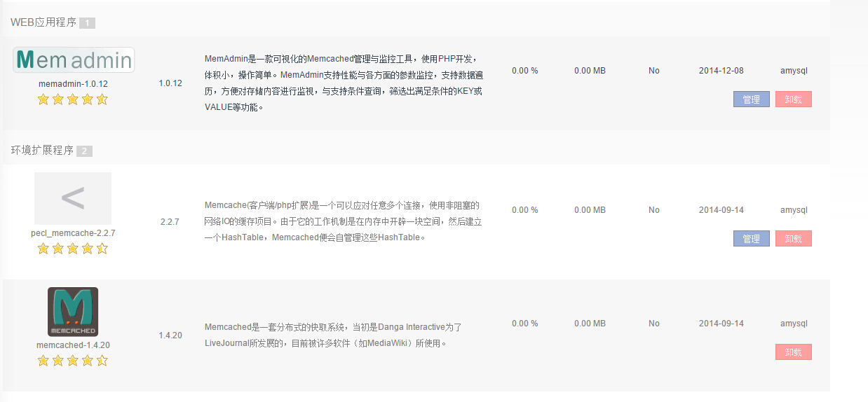Click the 环境扩展程序 section header
The width and height of the screenshot is (868, 402).
coord(41,151)
